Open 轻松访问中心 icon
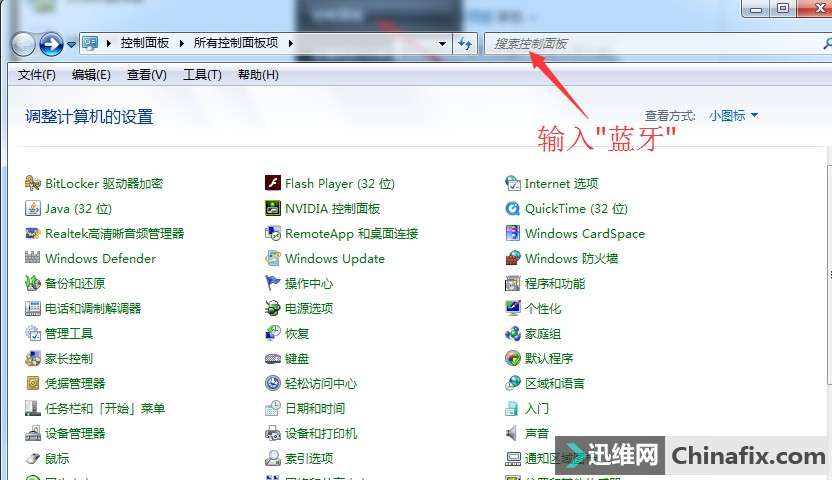 point(273,383)
